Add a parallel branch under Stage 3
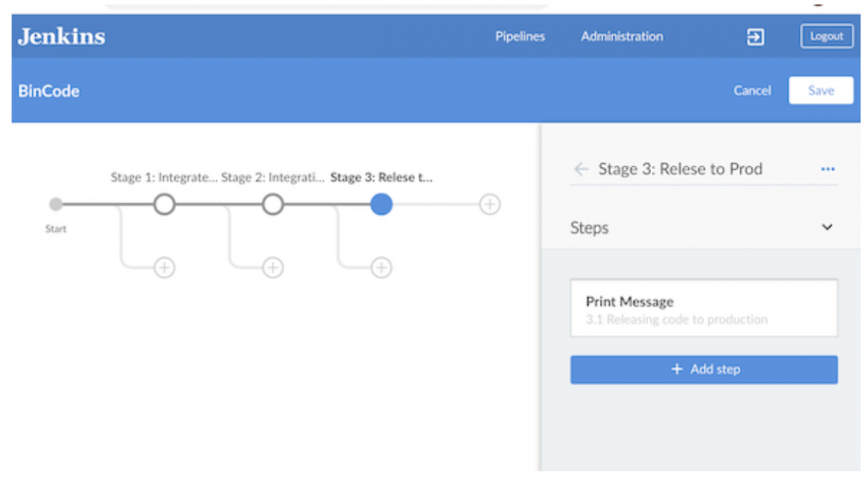 381,267
